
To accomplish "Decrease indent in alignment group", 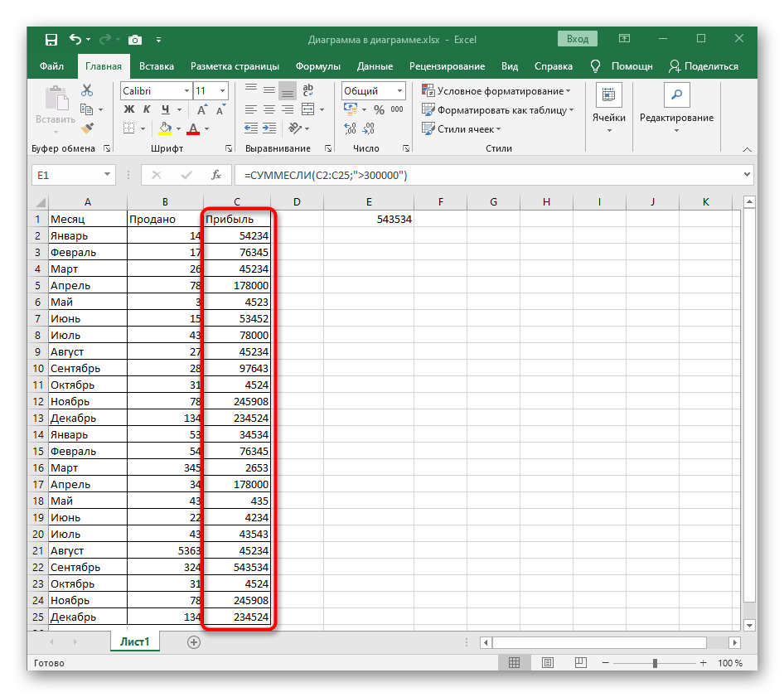I will click(251, 128).
